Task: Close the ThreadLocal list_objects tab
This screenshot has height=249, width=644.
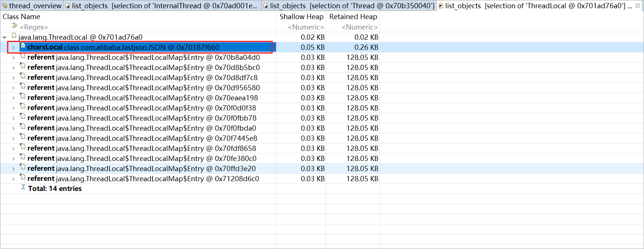Action: click(x=638, y=6)
